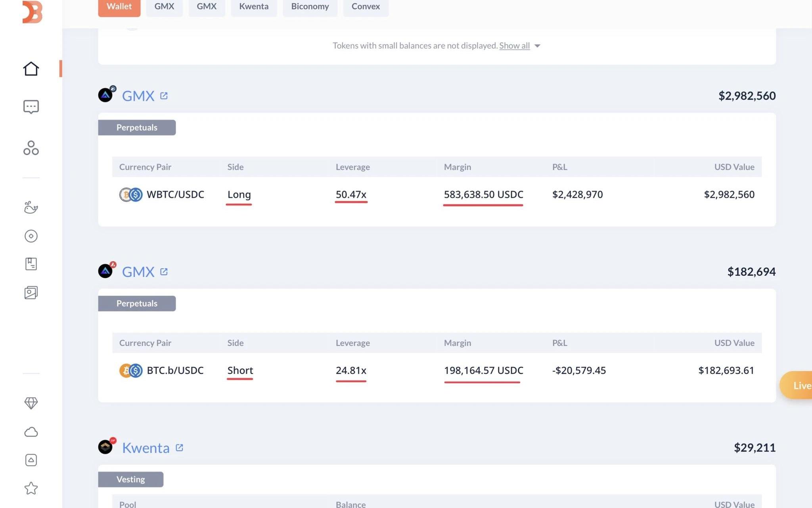Select the Convex tab
Viewport: 812px width, 508px height.
(366, 7)
